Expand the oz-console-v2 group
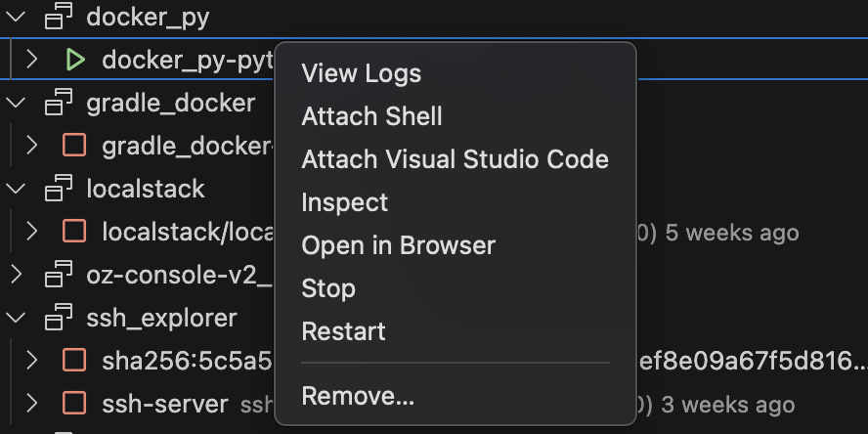 16,274
